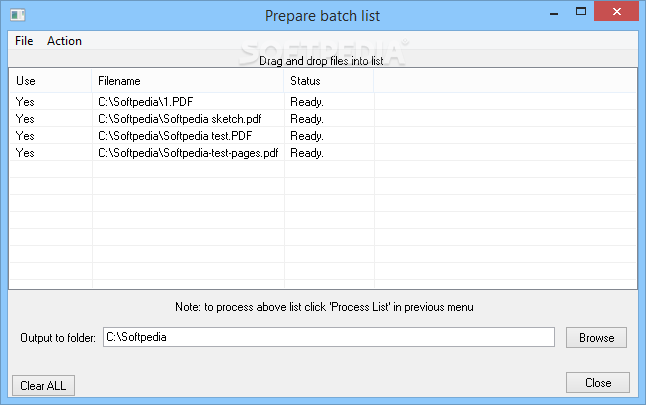Click Ready status of Softpedia test.PDF
Image resolution: width=646 pixels, height=405 pixels.
pyautogui.click(x=307, y=136)
